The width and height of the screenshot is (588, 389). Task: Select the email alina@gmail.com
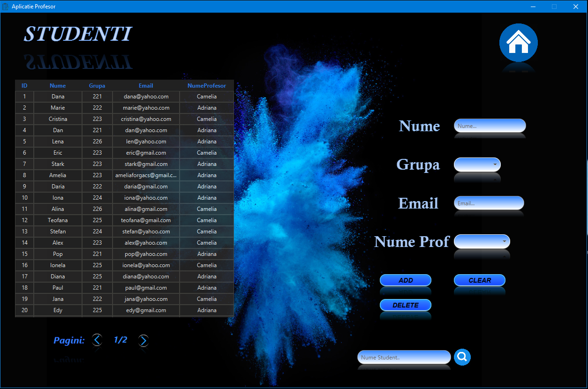[x=146, y=209]
